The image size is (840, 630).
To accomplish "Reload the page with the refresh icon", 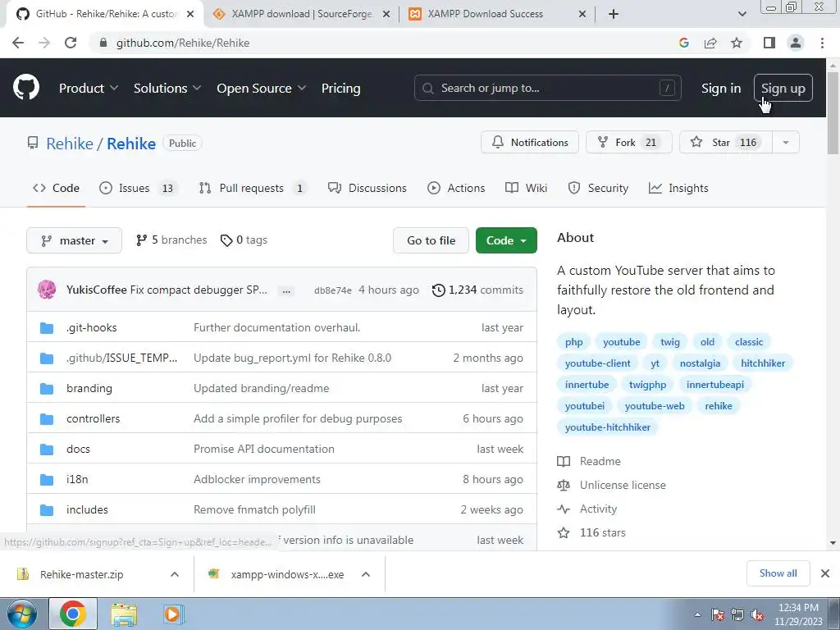I will click(x=71, y=43).
